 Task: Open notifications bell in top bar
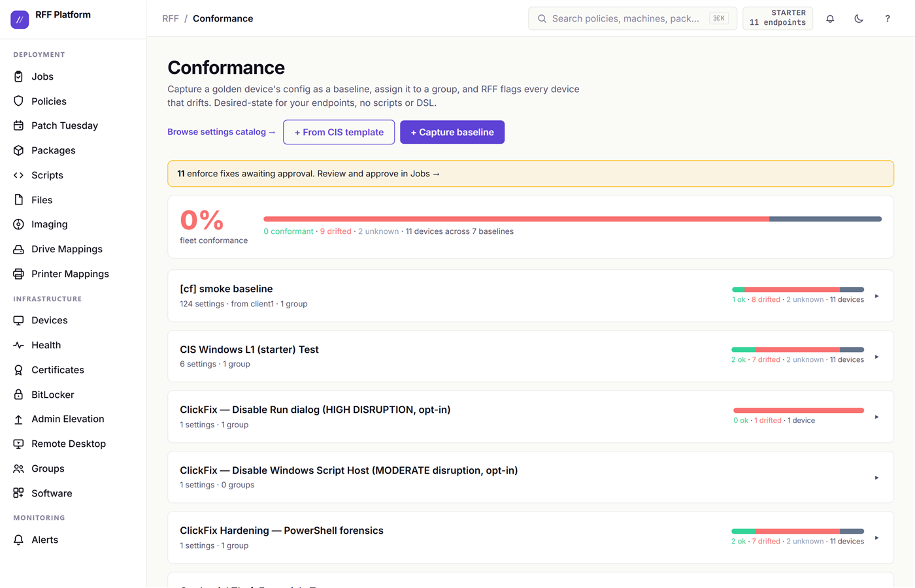click(x=830, y=19)
